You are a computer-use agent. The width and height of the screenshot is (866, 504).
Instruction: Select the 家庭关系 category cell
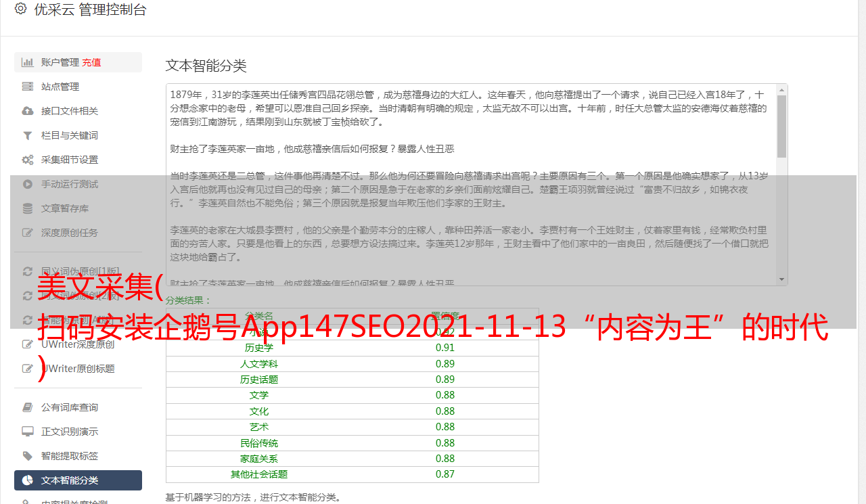(x=259, y=459)
